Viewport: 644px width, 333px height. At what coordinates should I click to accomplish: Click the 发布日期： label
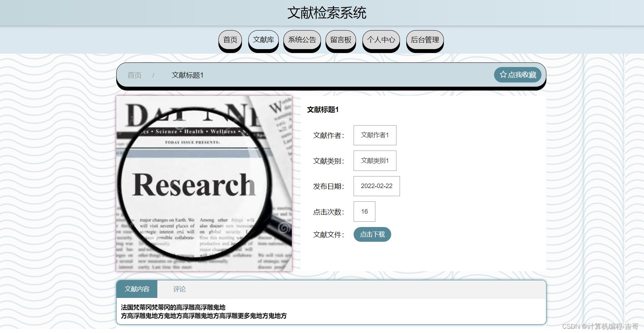coord(329,186)
